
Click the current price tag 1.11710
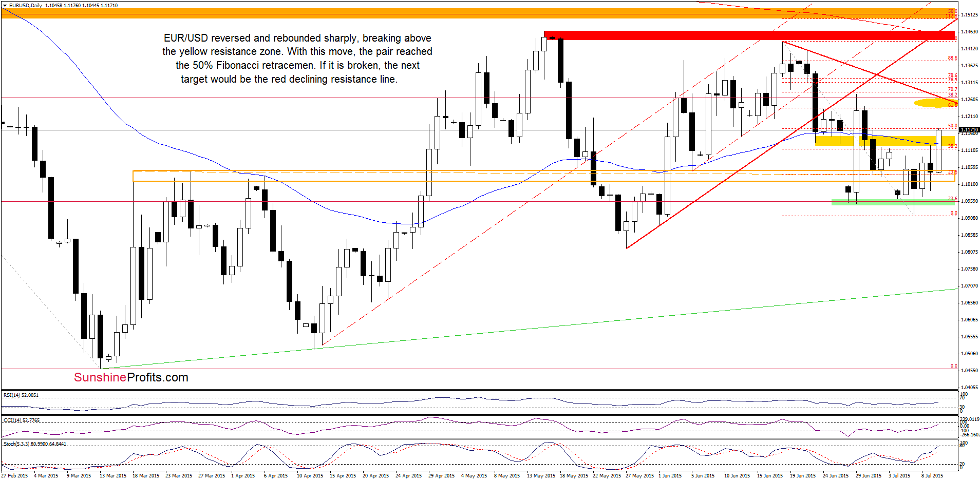[969, 130]
